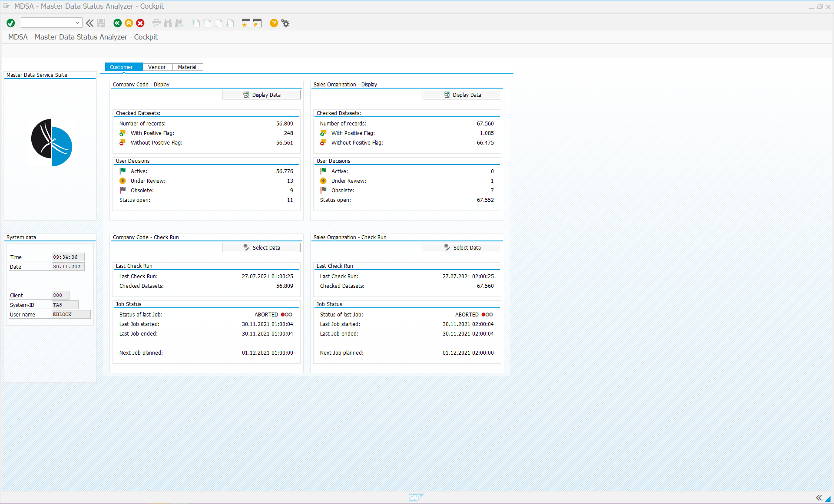This screenshot has width=834, height=504.
Task: Collapse the command field with double chevron
Action: tap(90, 23)
